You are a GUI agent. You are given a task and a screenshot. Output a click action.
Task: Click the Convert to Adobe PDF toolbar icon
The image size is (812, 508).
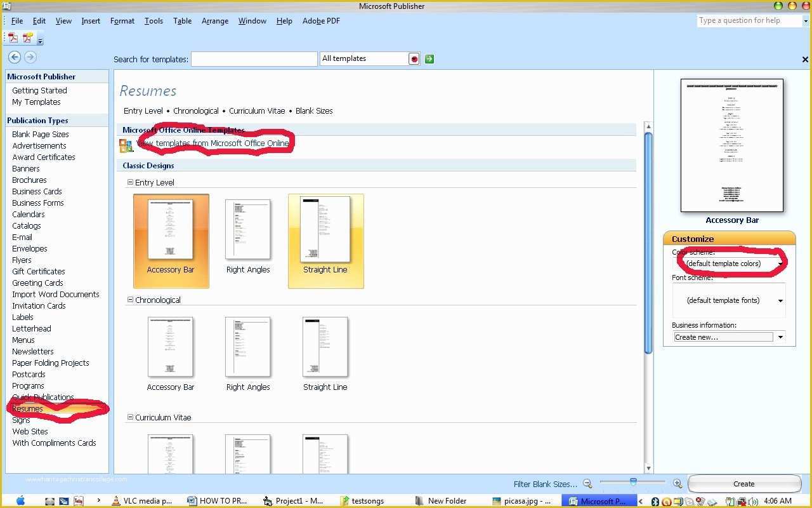tap(13, 38)
